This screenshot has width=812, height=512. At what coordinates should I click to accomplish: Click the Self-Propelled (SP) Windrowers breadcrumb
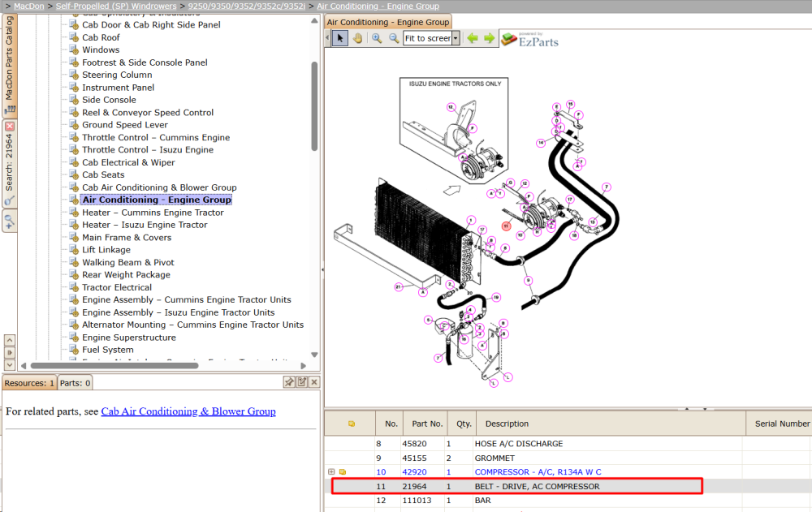(x=116, y=6)
